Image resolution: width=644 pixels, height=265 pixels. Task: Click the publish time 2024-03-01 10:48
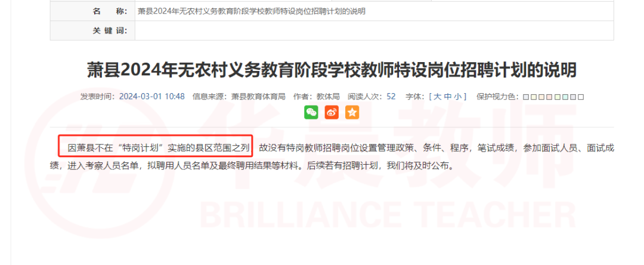pos(151,97)
